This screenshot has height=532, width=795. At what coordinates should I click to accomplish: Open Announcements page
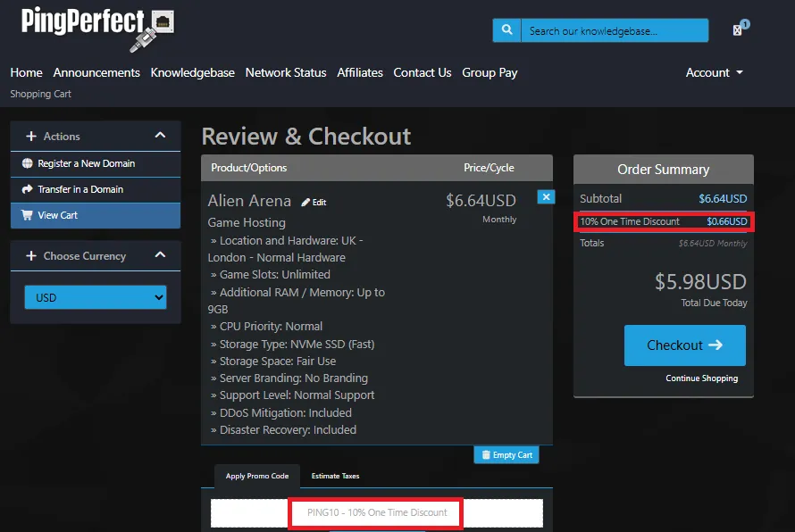click(x=96, y=72)
